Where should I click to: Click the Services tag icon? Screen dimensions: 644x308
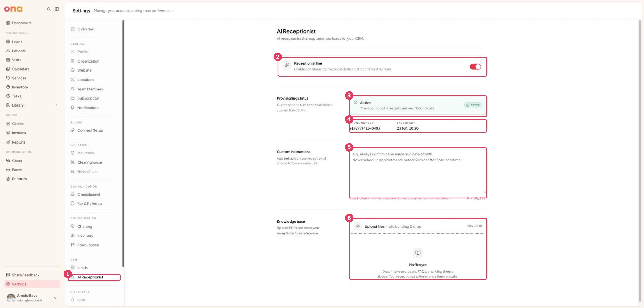tap(8, 78)
